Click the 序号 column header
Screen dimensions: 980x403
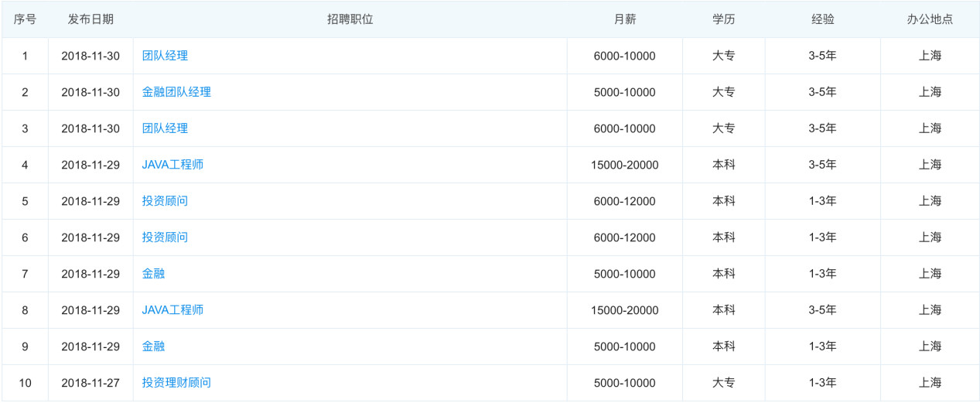click(25, 19)
